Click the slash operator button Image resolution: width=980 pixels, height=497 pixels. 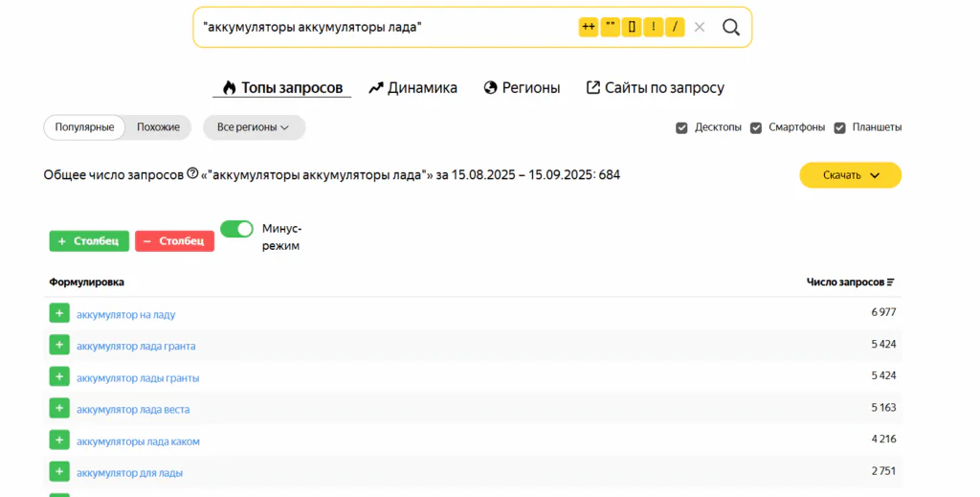point(675,27)
